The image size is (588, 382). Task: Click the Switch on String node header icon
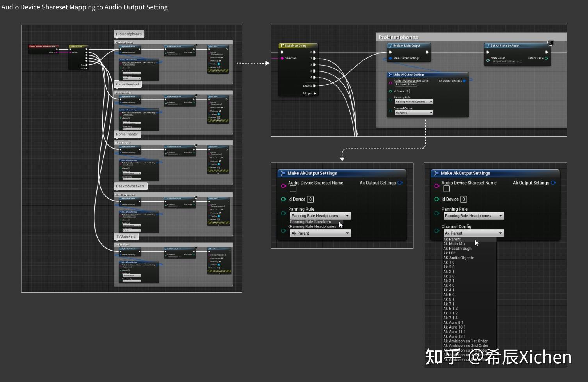click(282, 46)
